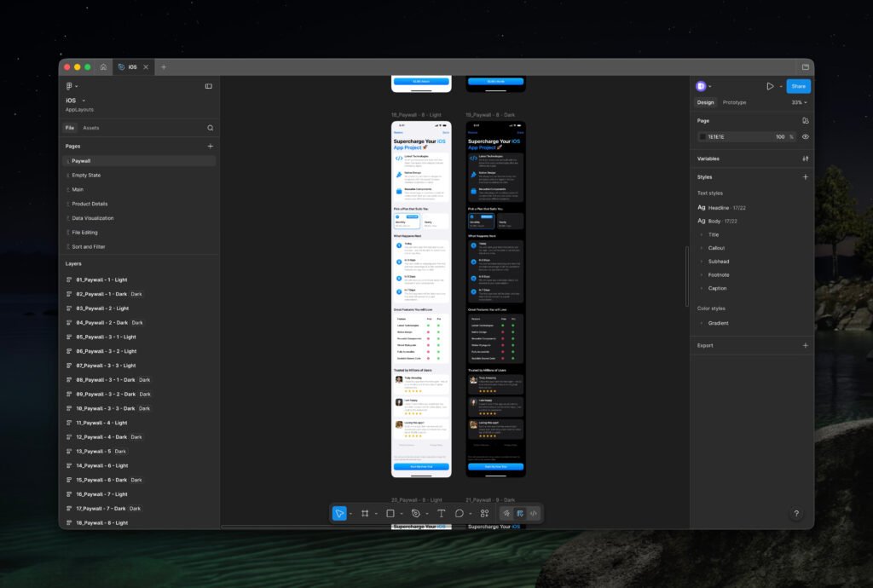This screenshot has width=873, height=588.
Task: Click the 18_Paywall - 8 - Light frame thumbnail
Action: [421, 299]
